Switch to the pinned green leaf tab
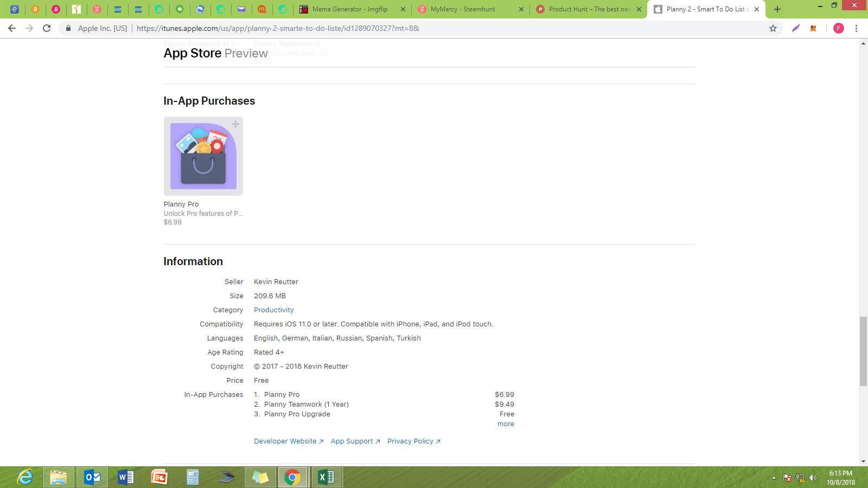 (x=180, y=9)
